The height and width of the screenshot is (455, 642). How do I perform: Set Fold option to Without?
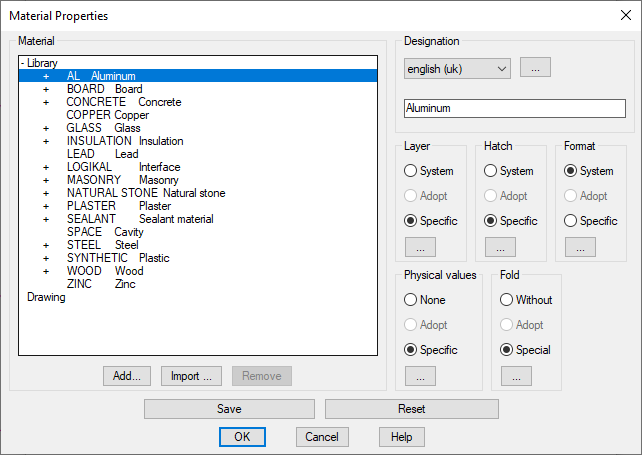point(507,300)
